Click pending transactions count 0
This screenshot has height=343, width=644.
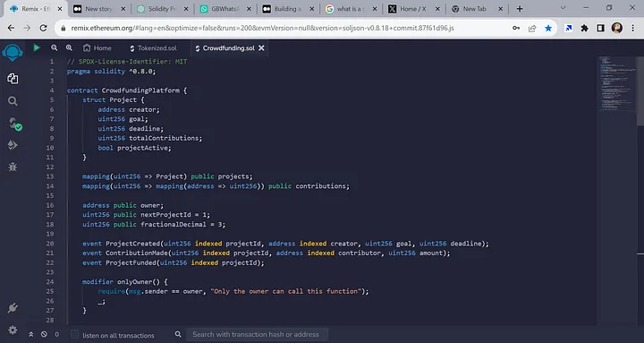tap(57, 334)
